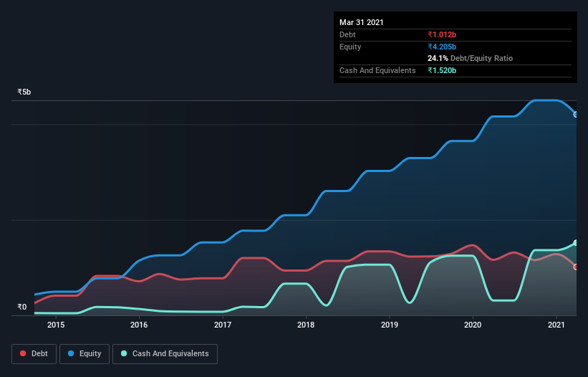588x377 pixels.
Task: Toggle the Debt series legend button
Action: pos(34,354)
